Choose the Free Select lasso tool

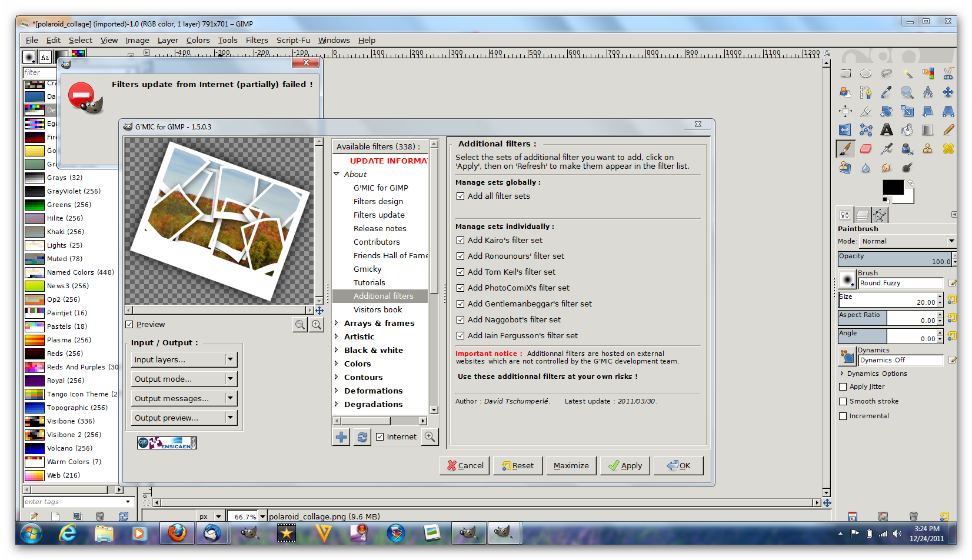886,74
